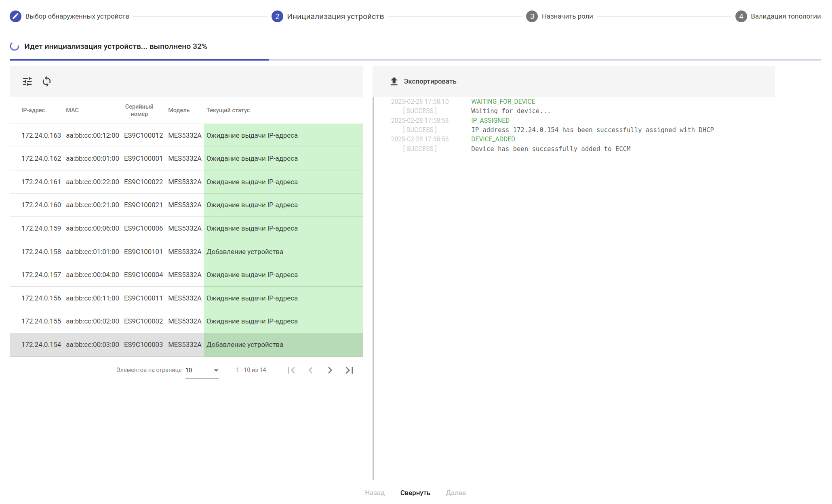The width and height of the screenshot is (832, 504).
Task: Click the pencil icon of step one
Action: pyautogui.click(x=15, y=17)
